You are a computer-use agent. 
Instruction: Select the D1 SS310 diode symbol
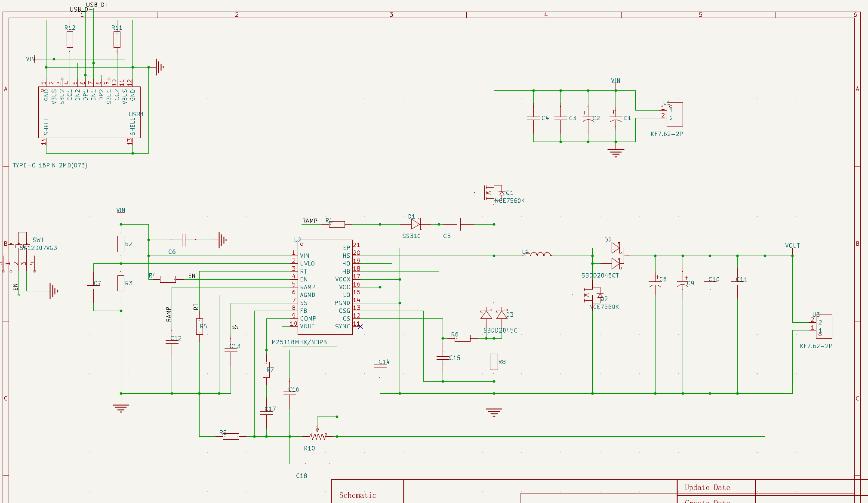415,224
